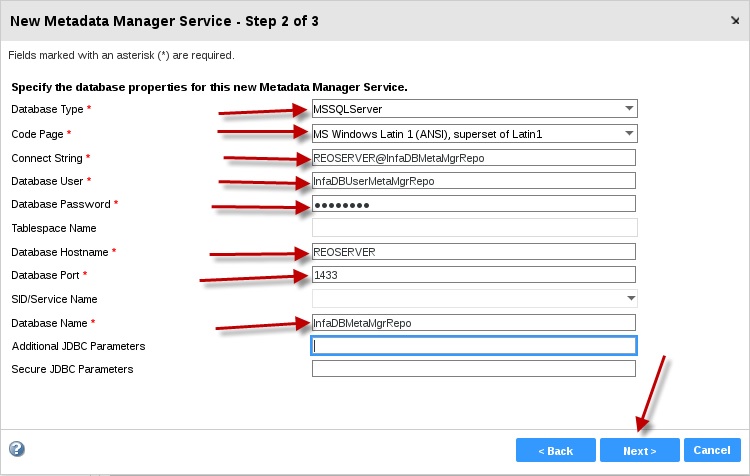750x476 pixels.
Task: Proceed with the Next > button
Action: [640, 450]
